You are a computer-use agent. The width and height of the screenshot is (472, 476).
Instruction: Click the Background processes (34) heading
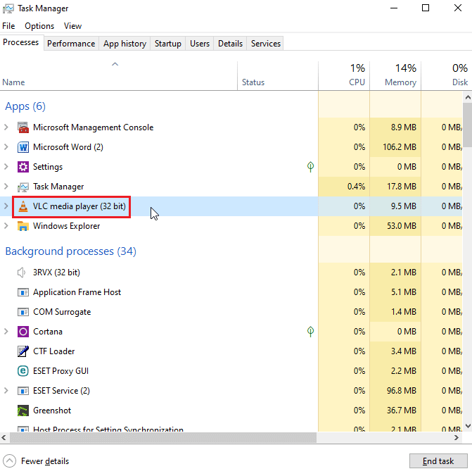tap(70, 251)
